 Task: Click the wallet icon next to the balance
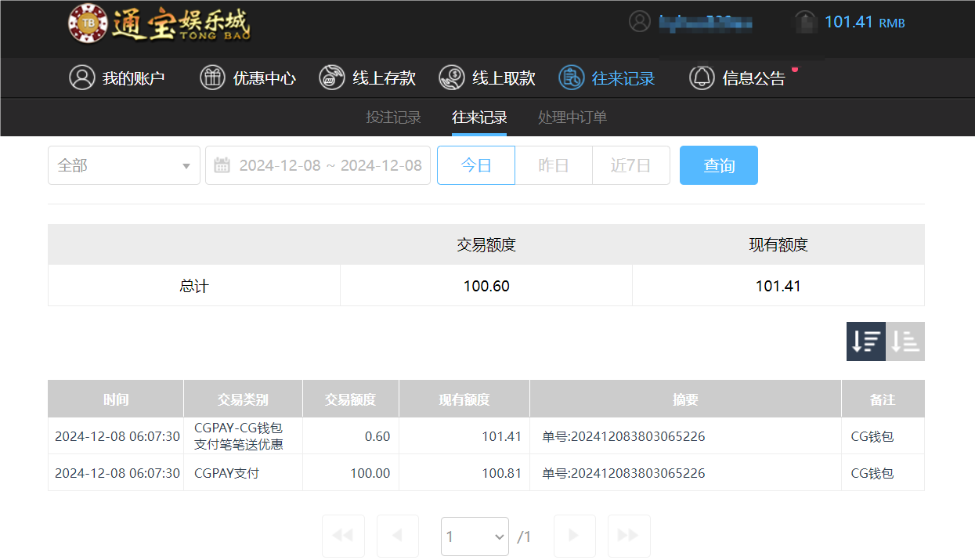[x=805, y=22]
